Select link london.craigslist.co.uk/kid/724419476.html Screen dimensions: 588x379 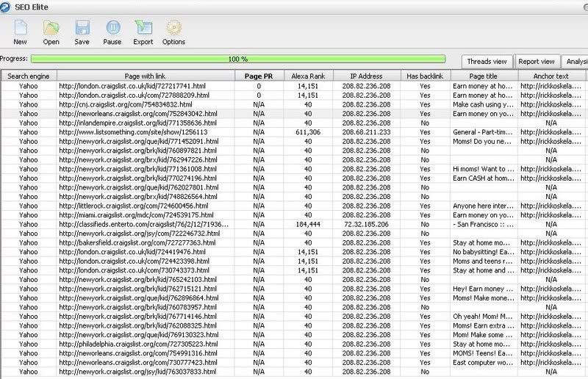click(132, 252)
